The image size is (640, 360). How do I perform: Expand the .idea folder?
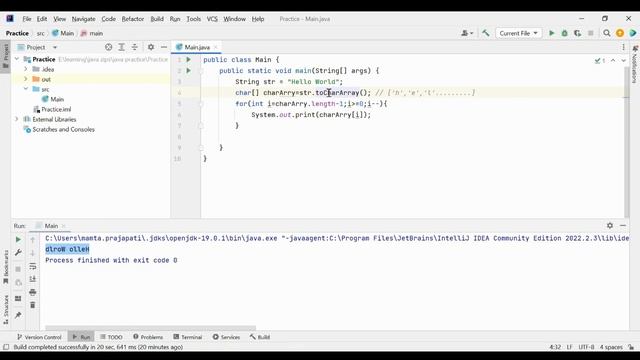pos(26,69)
